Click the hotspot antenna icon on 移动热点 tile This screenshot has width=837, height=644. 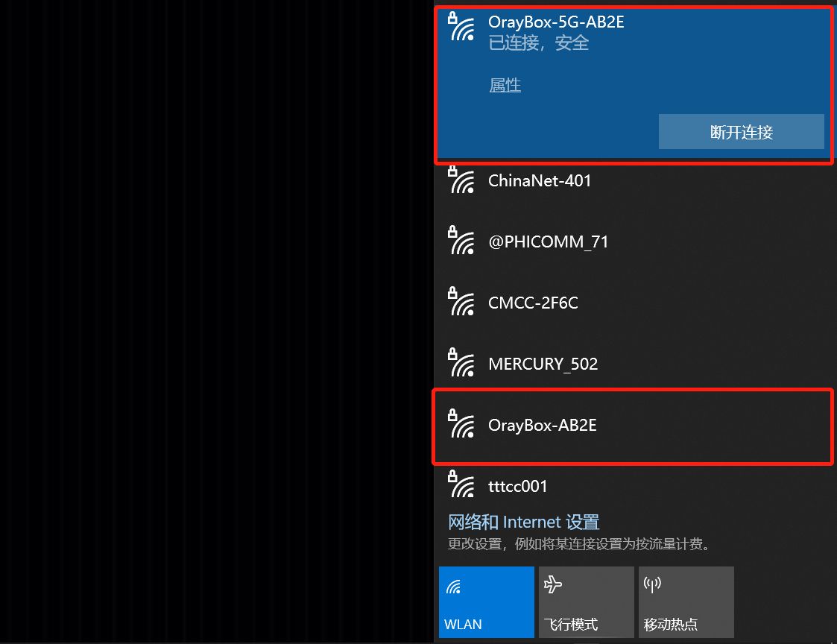[x=652, y=584]
